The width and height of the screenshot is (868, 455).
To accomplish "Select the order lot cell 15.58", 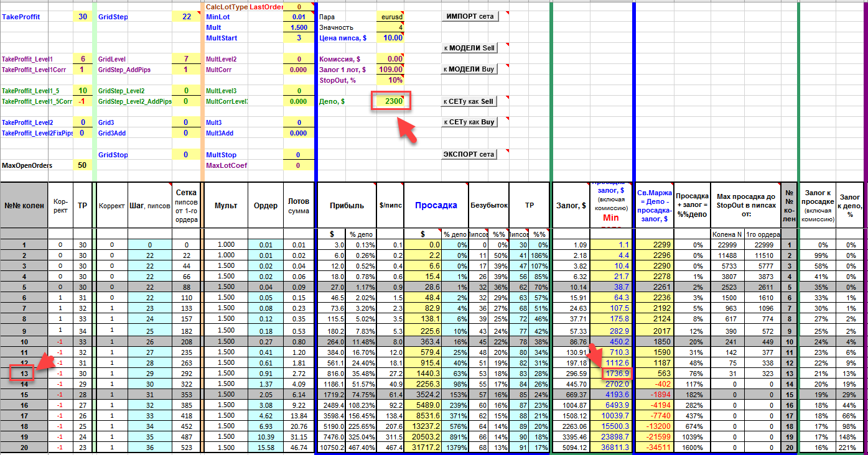I will tap(265, 448).
